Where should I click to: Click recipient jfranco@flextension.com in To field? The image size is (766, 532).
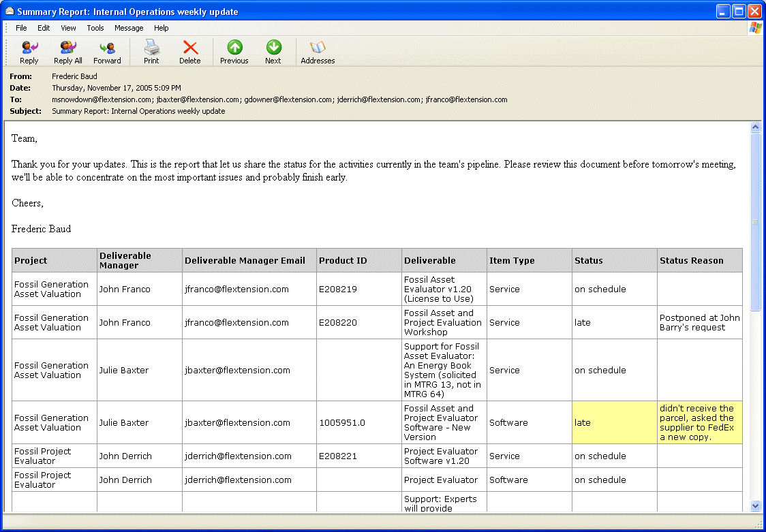click(467, 99)
